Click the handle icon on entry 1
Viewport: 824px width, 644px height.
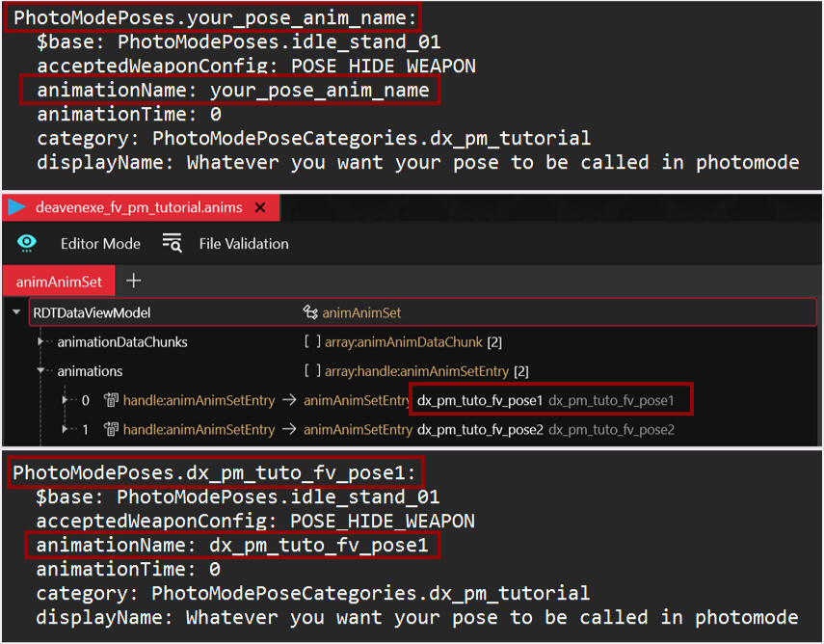111,430
